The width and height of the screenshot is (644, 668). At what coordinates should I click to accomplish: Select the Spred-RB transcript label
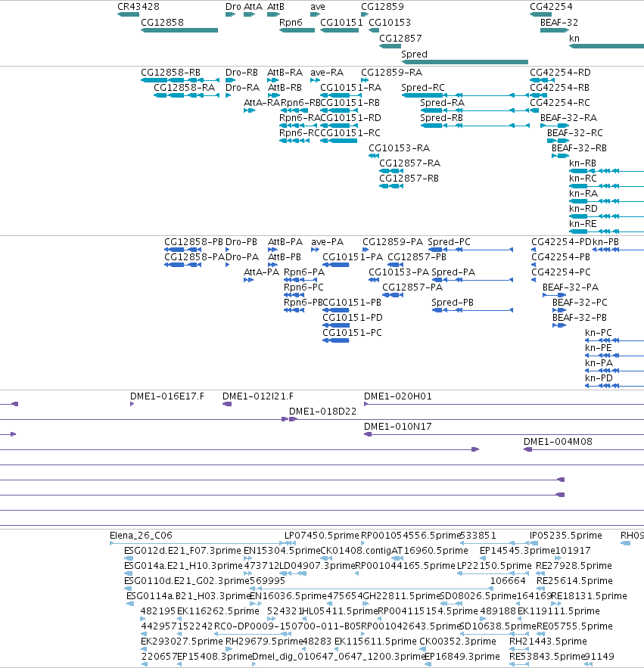[441, 118]
